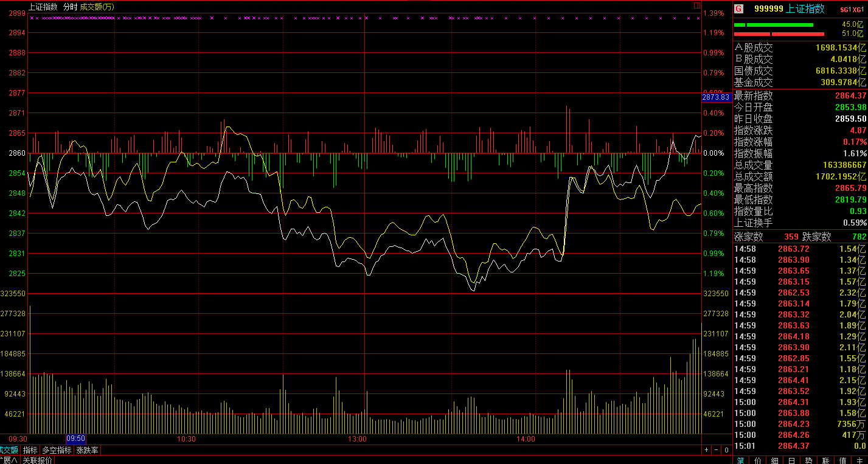Click the A股成交 value 1698.1534亿
Image resolution: width=868 pixels, height=464 pixels.
pos(841,47)
